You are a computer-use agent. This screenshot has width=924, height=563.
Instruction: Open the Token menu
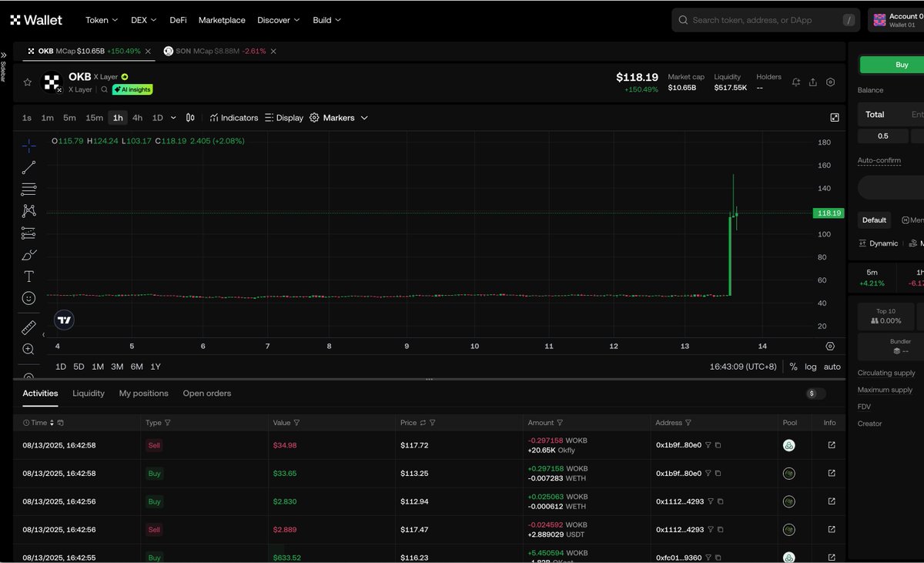click(x=102, y=20)
